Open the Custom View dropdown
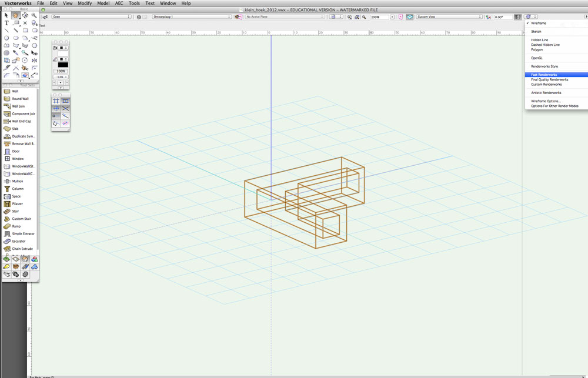The image size is (588, 378). coord(449,17)
